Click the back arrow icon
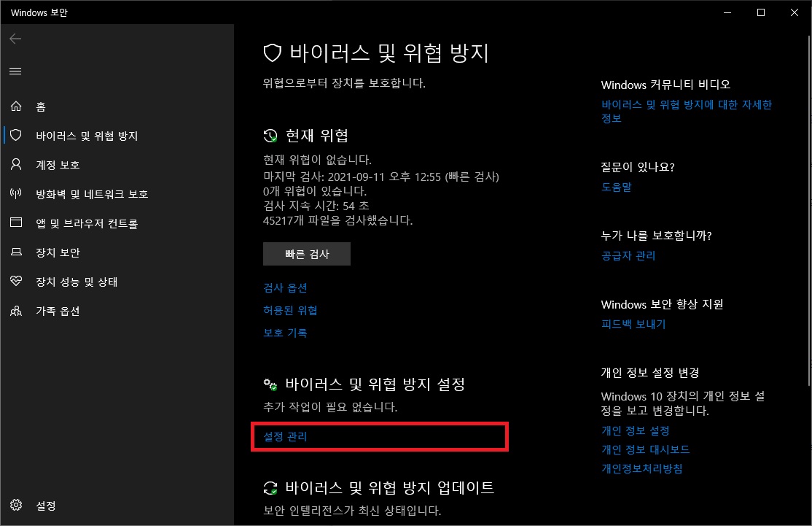 (15, 39)
